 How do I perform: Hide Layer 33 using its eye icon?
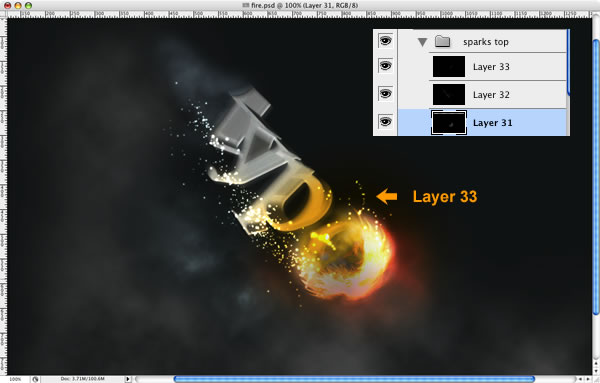tap(385, 66)
